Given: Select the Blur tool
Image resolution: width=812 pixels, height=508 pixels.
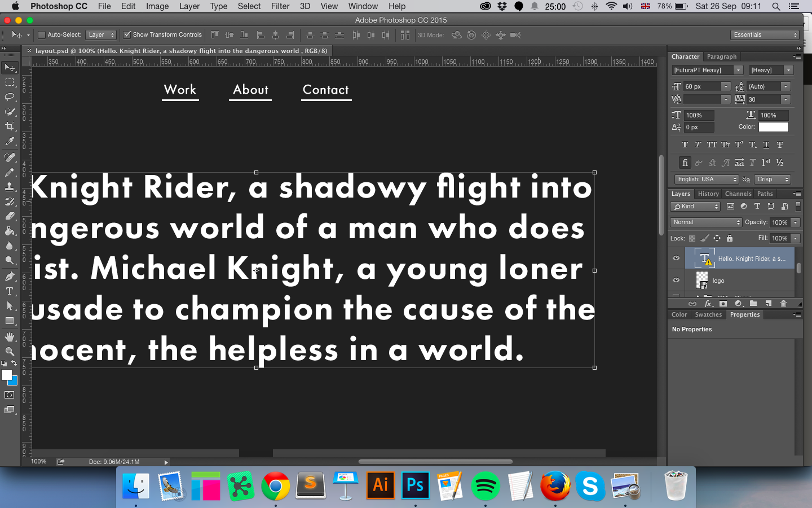Looking at the screenshot, I should coord(10,246).
